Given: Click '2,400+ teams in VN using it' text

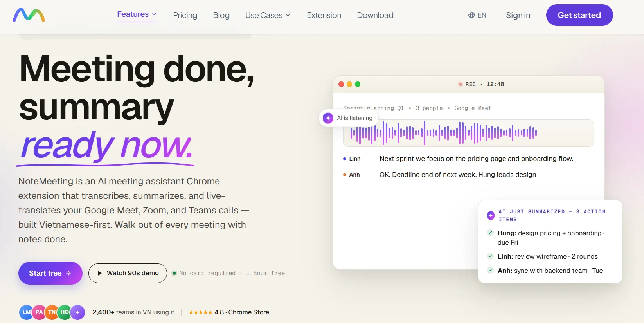Looking at the screenshot, I should point(133,312).
